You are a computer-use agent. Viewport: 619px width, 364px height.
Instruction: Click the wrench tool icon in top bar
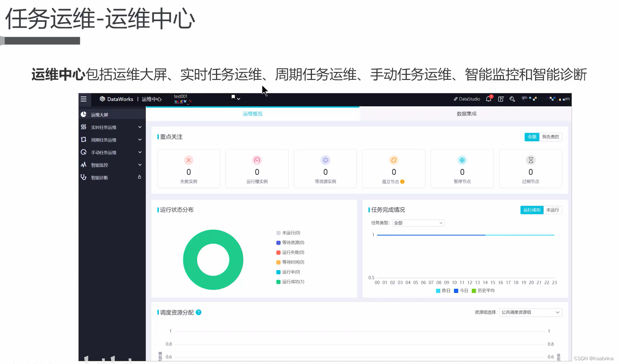[512, 99]
